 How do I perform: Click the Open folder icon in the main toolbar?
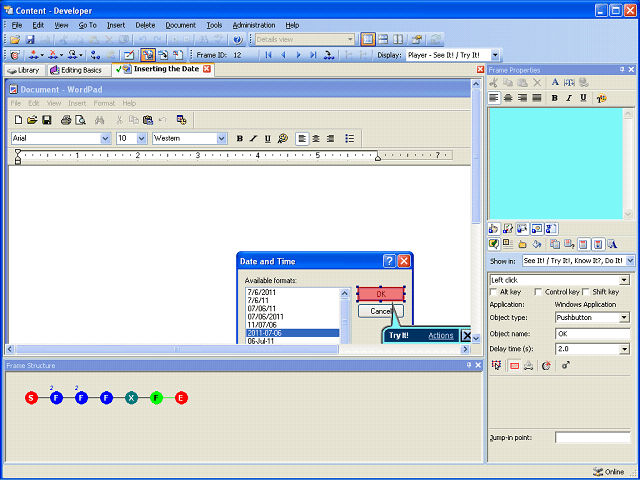coord(15,40)
